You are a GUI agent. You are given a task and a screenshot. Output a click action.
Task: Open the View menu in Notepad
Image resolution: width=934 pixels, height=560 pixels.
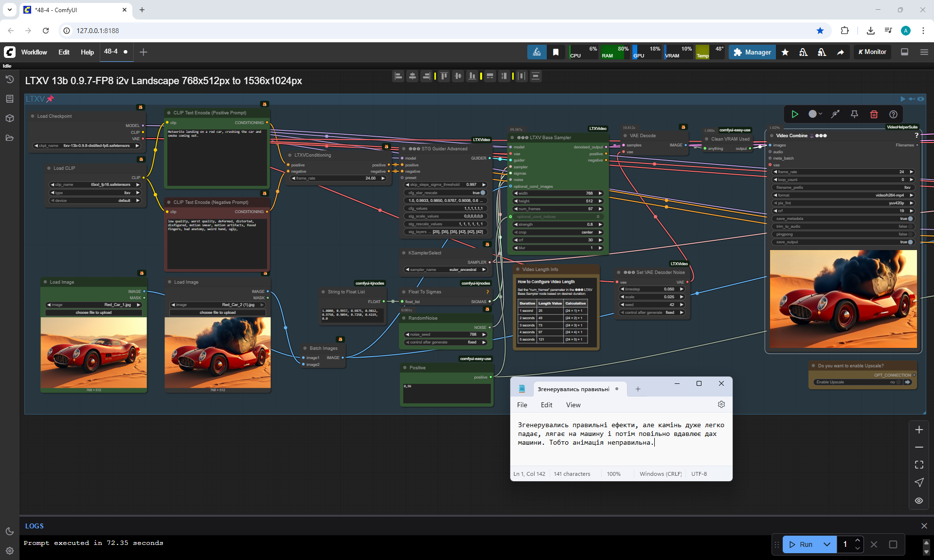(573, 405)
